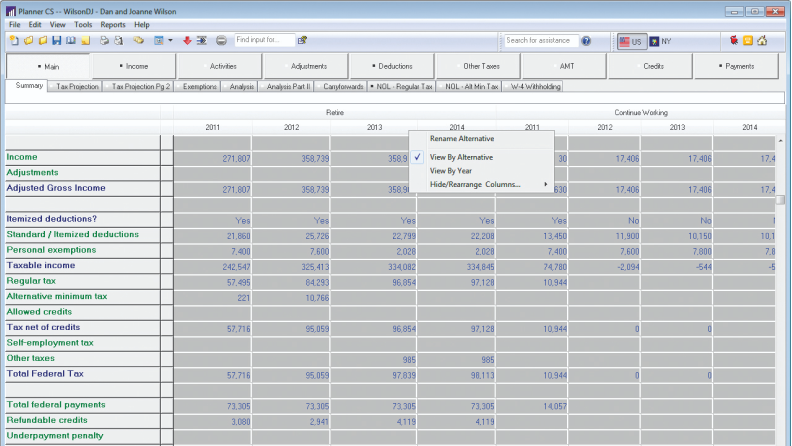Image resolution: width=792 pixels, height=446 pixels.
Task: Click the home house icon
Action: [x=762, y=40]
